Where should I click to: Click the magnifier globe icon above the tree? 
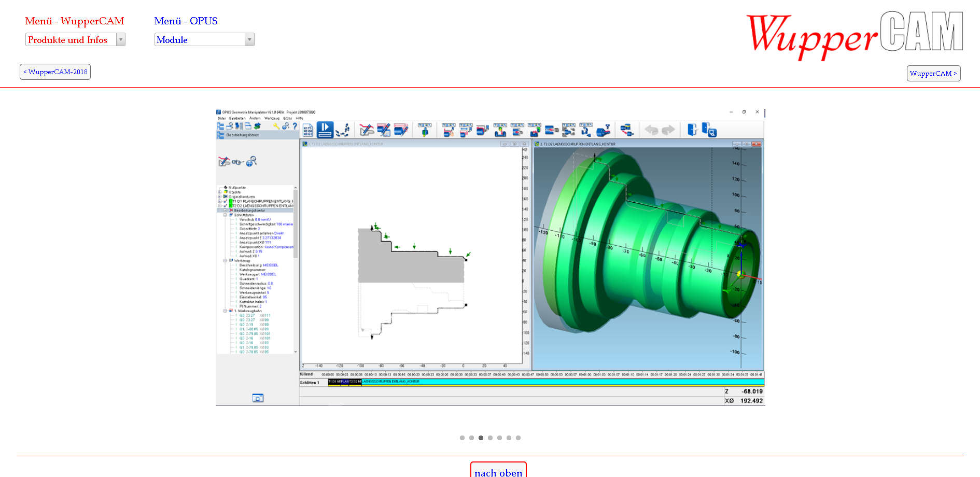[251, 162]
